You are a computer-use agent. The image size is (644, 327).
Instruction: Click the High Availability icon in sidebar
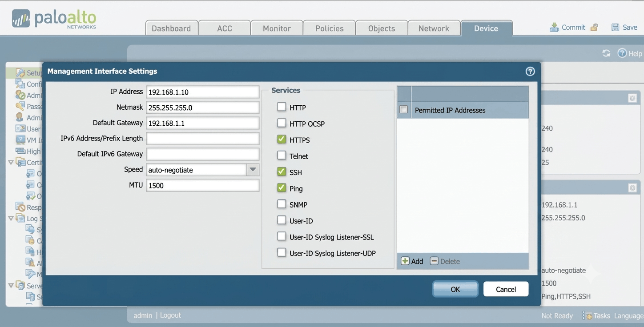pos(20,151)
